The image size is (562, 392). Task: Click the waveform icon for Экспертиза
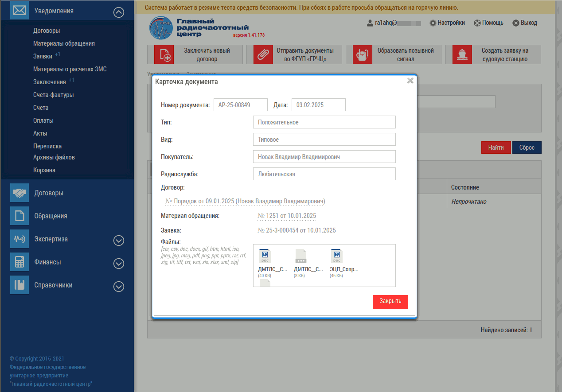(x=19, y=239)
